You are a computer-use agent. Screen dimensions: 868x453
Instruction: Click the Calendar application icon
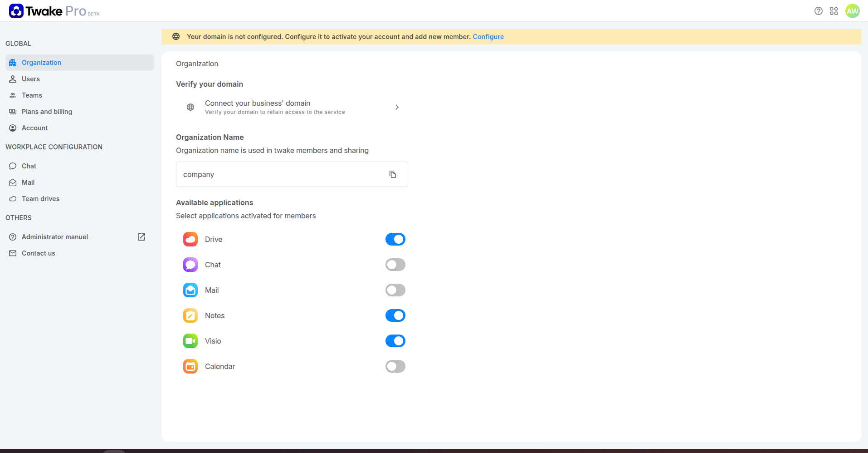[190, 366]
